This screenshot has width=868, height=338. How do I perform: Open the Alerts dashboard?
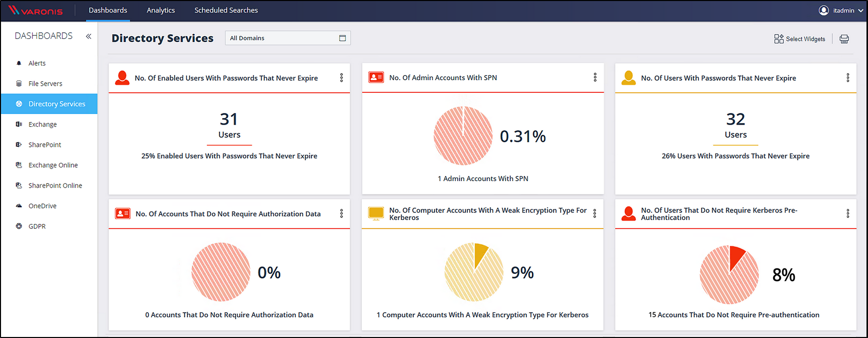[x=37, y=63]
